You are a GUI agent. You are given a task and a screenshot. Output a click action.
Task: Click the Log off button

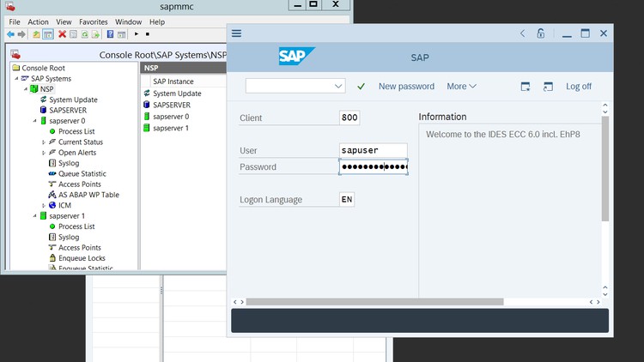[579, 87]
